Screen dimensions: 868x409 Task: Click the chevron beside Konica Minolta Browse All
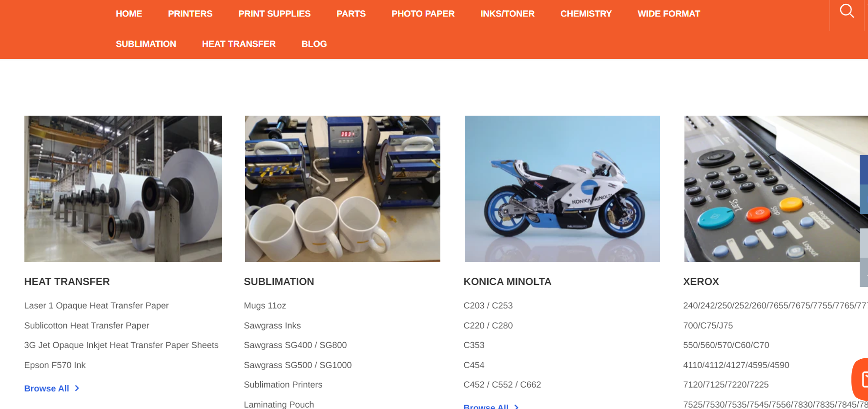(517, 407)
